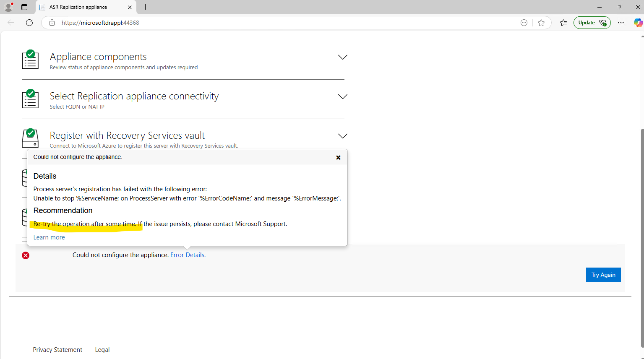Add this page to favorites star

point(541,23)
